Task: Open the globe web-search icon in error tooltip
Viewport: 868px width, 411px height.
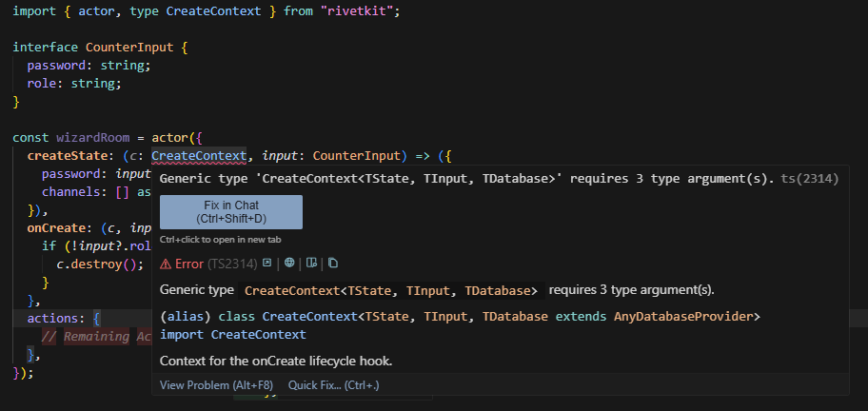Action: click(289, 264)
